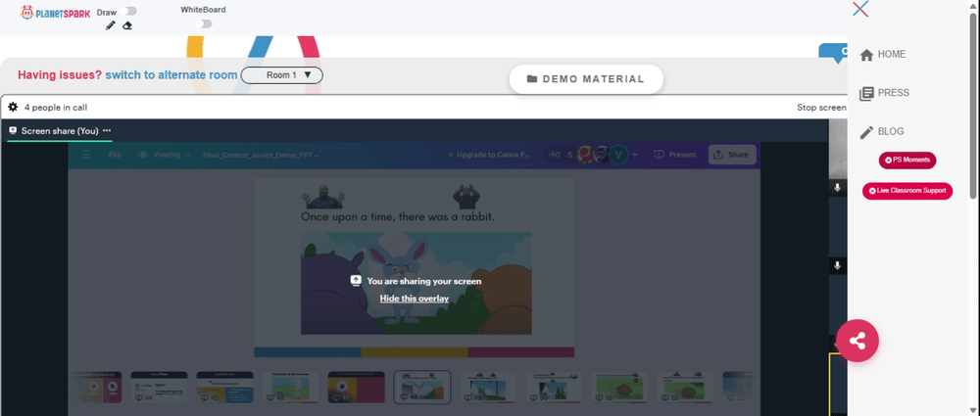
Task: Click the Canva hamburger menu icon
Action: tap(86, 155)
